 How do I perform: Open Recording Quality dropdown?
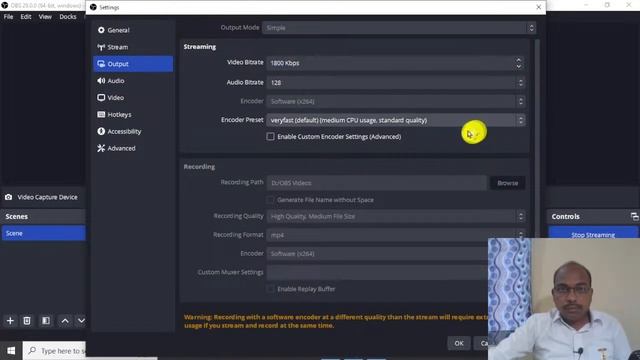pyautogui.click(x=396, y=216)
